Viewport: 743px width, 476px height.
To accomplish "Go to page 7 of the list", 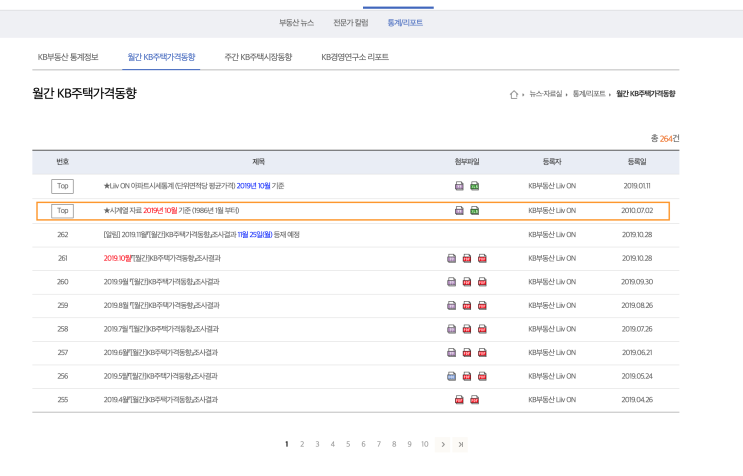I will pos(379,444).
